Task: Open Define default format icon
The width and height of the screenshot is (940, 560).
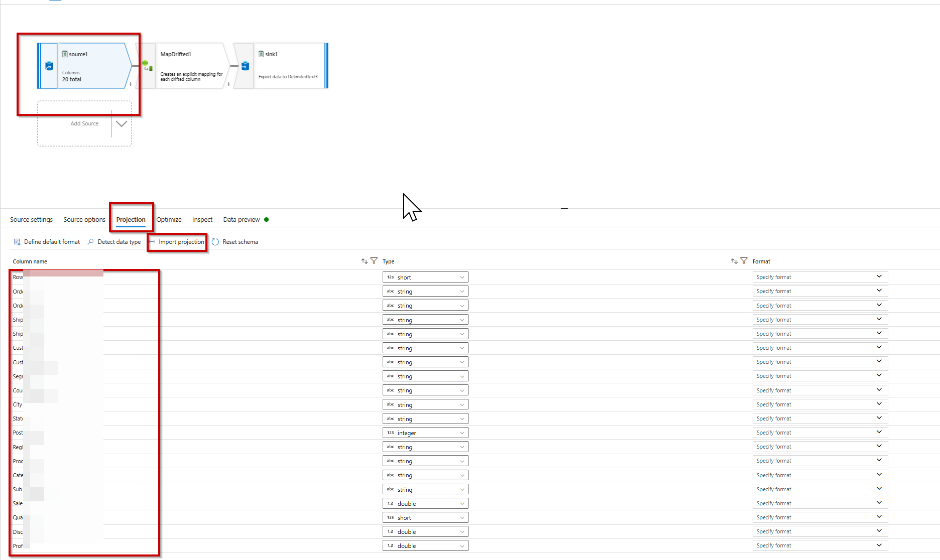Action: click(17, 242)
